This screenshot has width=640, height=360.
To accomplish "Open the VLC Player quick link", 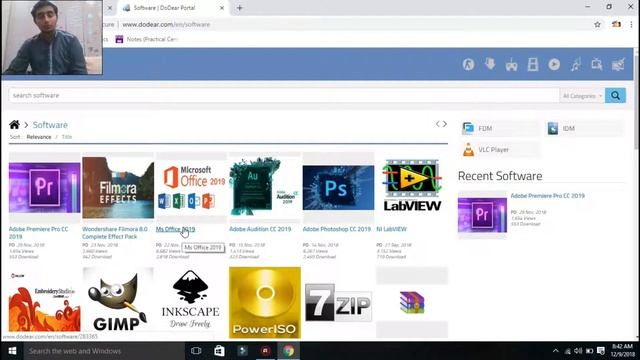I will 500,150.
